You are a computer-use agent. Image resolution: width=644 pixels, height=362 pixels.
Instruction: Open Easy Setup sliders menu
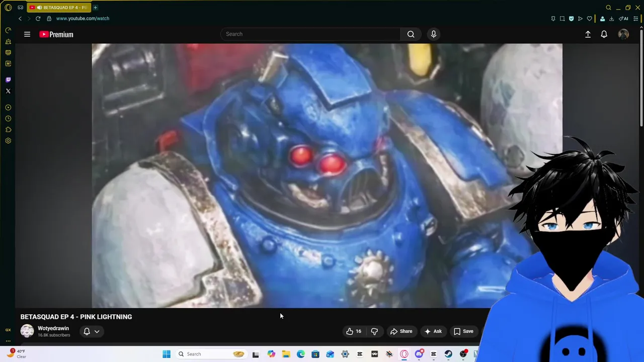click(635, 19)
